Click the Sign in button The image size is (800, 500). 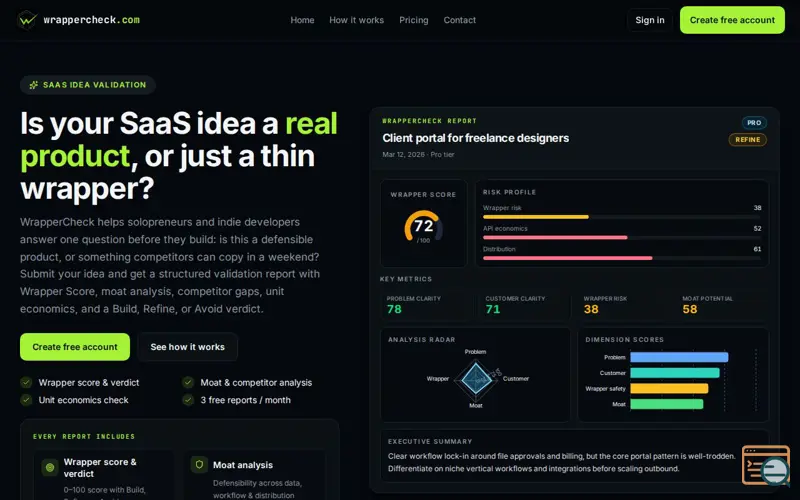pyautogui.click(x=649, y=20)
